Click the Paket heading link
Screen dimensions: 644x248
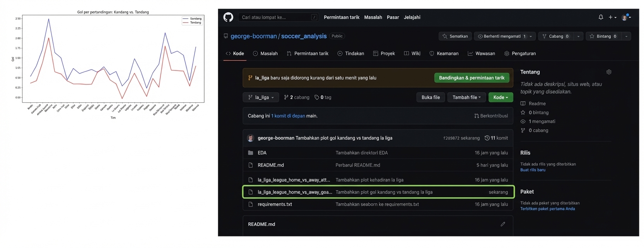pos(527,192)
